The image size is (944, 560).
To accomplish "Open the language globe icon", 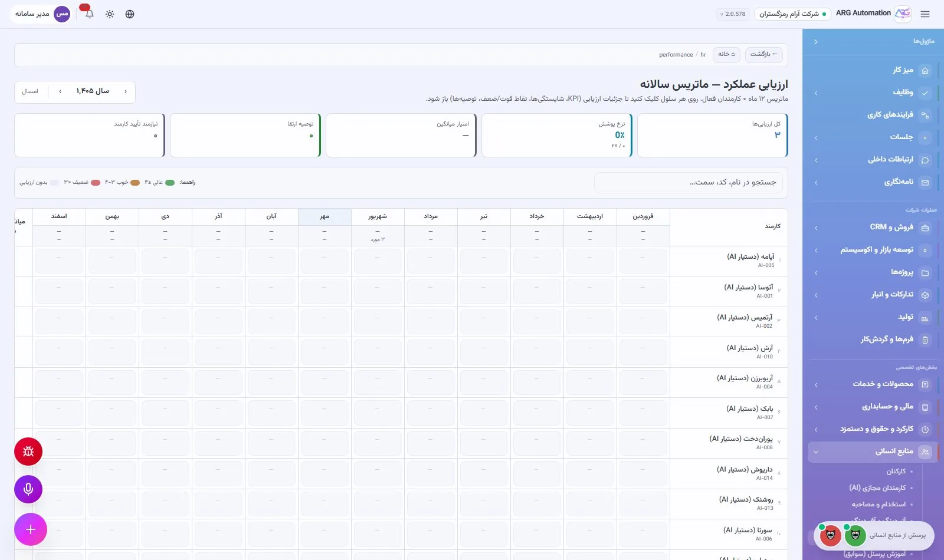I will point(130,14).
